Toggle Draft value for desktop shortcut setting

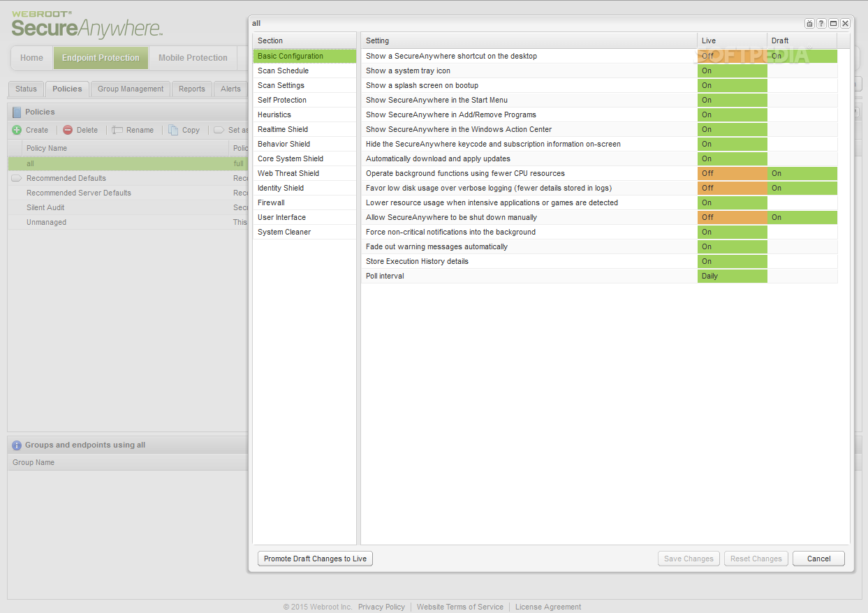pyautogui.click(x=802, y=56)
